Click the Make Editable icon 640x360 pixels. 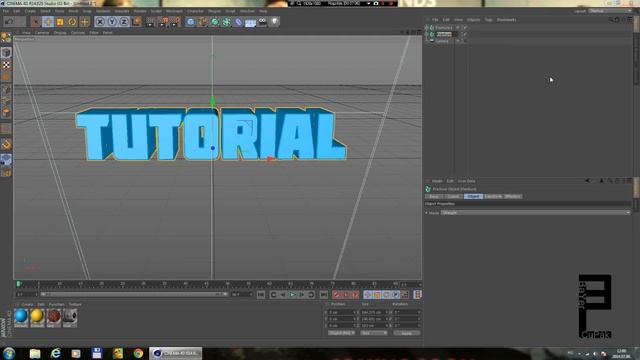6,38
